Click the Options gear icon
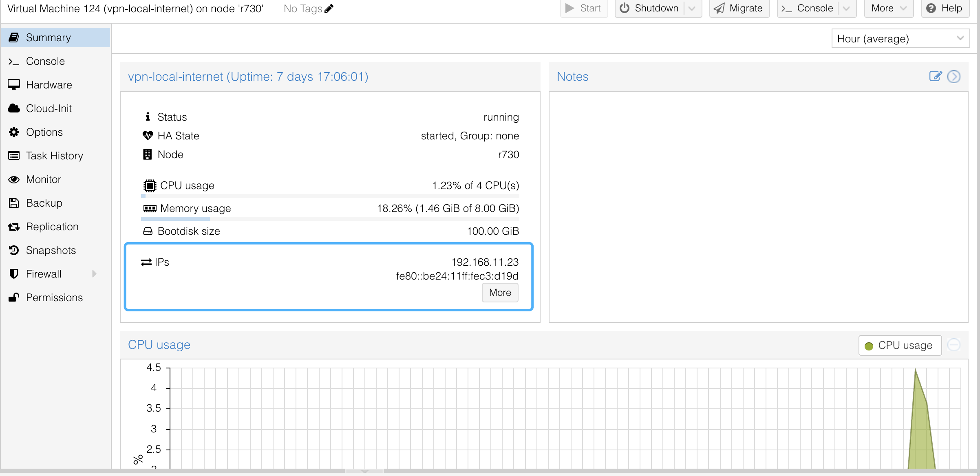Image resolution: width=980 pixels, height=476 pixels. (x=14, y=132)
